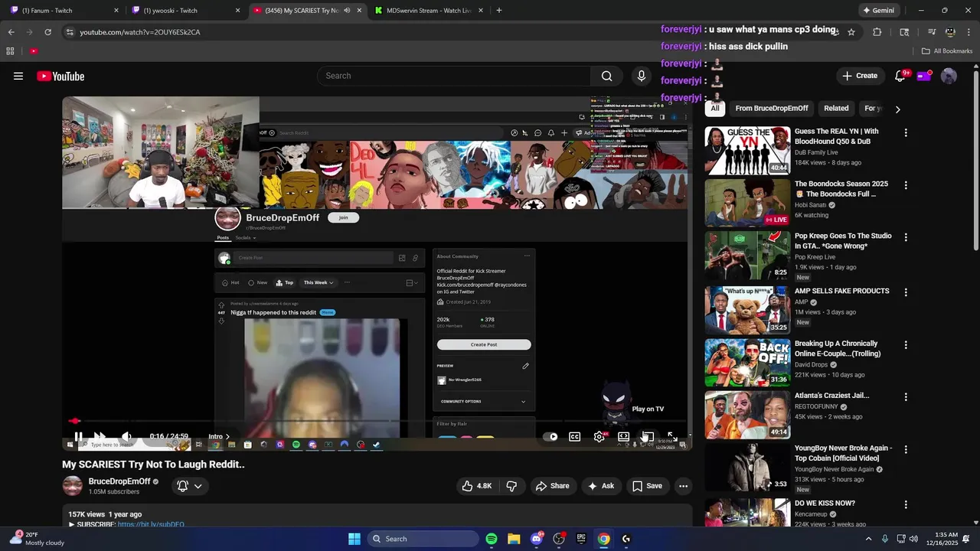The height and width of the screenshot is (551, 980).
Task: Open the Intro chapter list
Action: (219, 436)
